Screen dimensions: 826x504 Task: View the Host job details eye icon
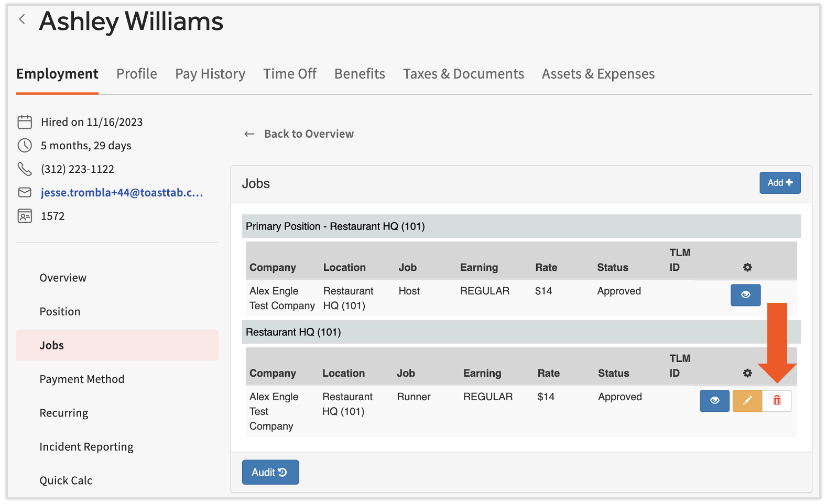(x=745, y=295)
